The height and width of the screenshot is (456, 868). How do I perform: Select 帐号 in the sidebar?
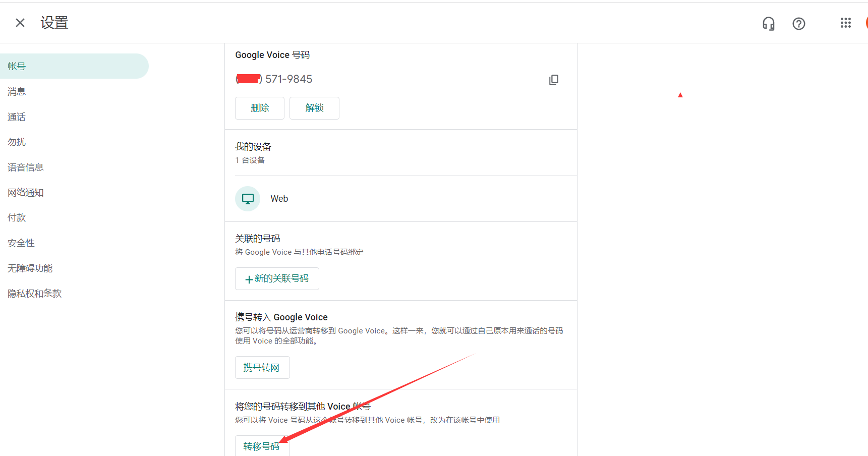(74, 66)
